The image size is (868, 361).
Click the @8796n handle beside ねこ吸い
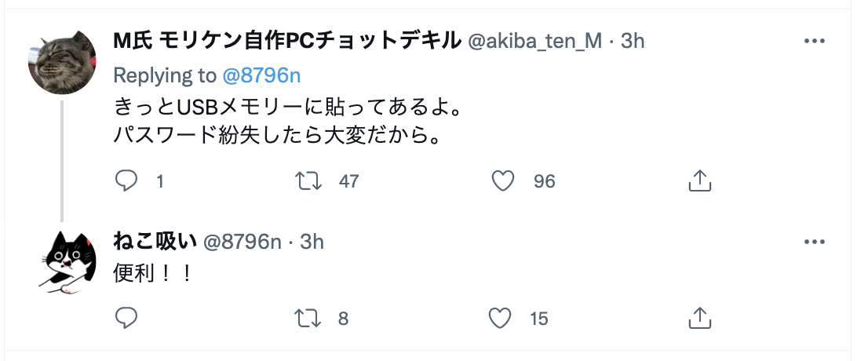click(242, 242)
